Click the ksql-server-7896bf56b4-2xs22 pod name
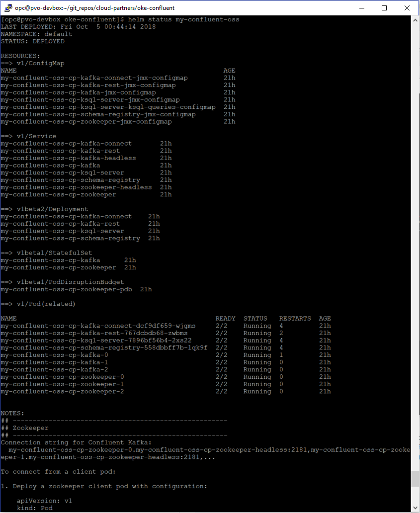This screenshot has height=513, width=420. (96, 341)
